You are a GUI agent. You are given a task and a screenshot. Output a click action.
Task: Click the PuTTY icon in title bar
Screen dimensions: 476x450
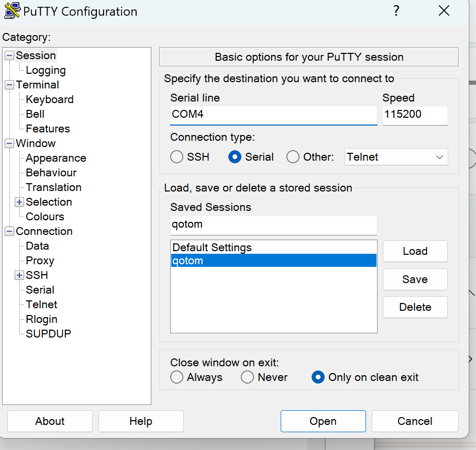tap(12, 11)
